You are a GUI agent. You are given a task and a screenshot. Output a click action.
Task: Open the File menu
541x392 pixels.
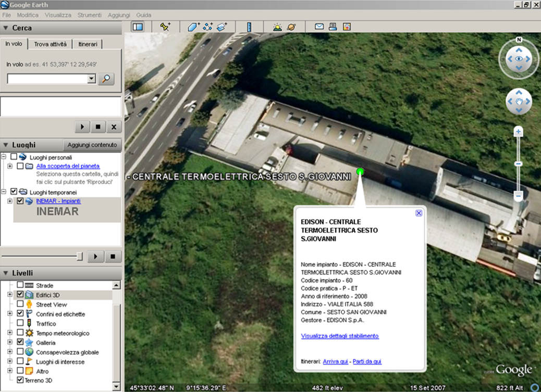(x=7, y=15)
